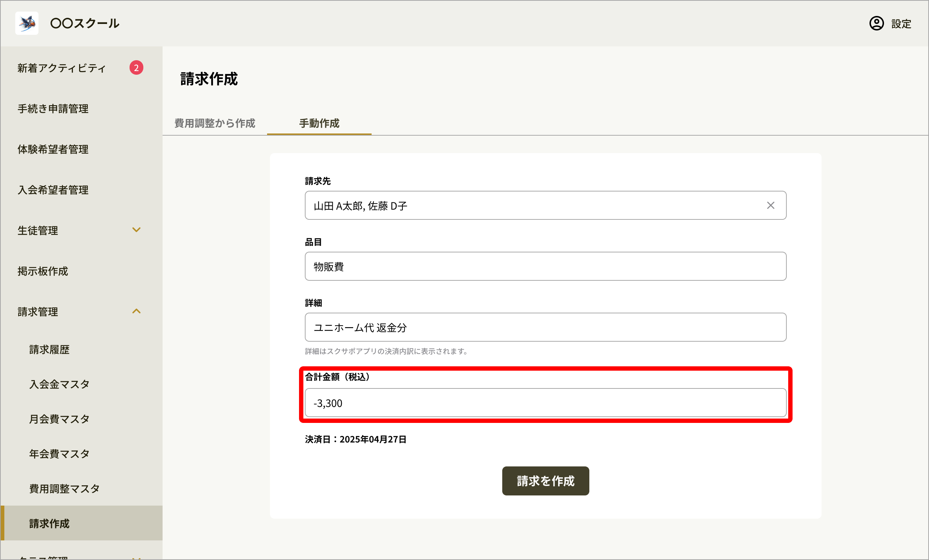Click the school logo bird icon
The image size is (929, 560).
(x=27, y=23)
